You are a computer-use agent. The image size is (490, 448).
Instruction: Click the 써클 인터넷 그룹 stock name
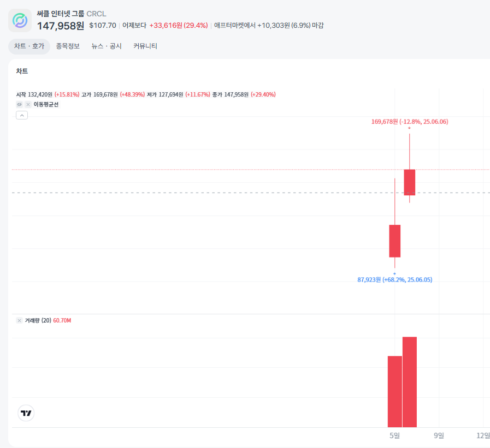point(61,14)
